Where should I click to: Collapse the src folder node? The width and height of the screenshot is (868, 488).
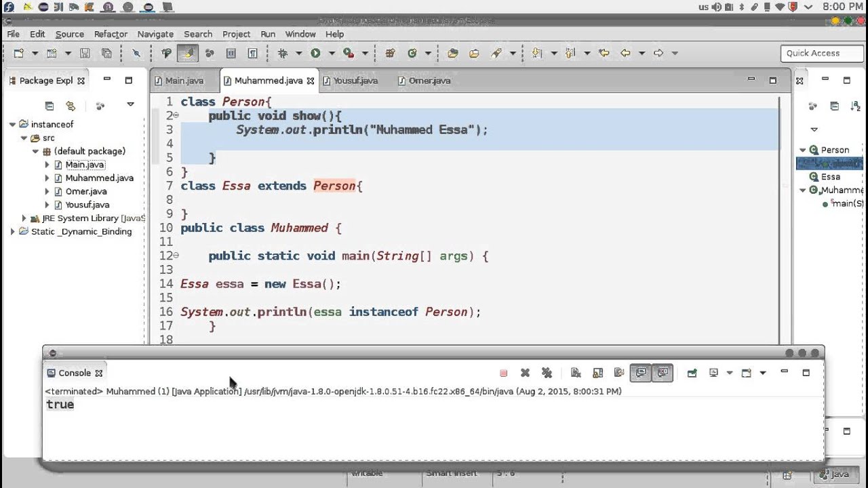coord(24,138)
